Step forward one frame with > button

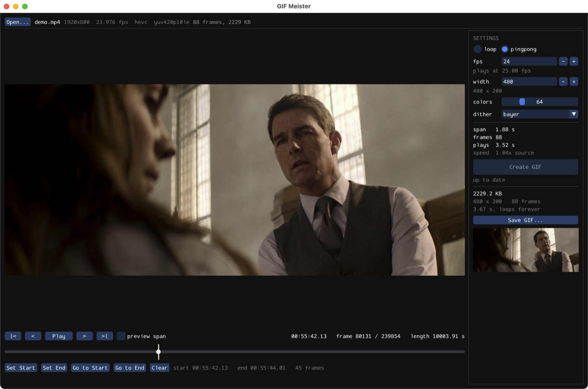coord(84,336)
